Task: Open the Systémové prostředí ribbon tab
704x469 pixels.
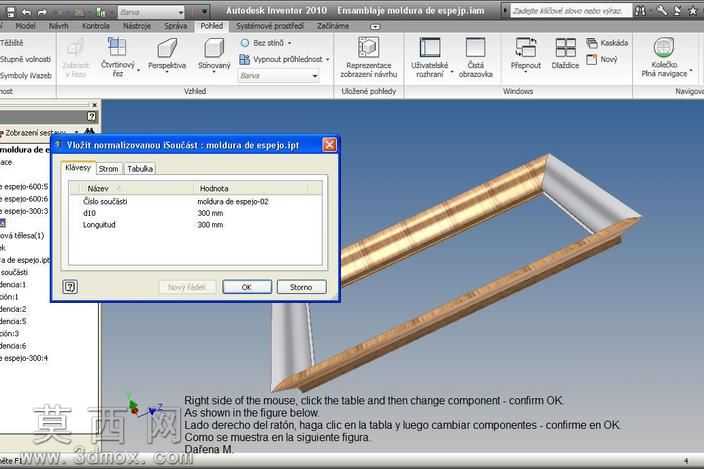Action: coord(270,26)
